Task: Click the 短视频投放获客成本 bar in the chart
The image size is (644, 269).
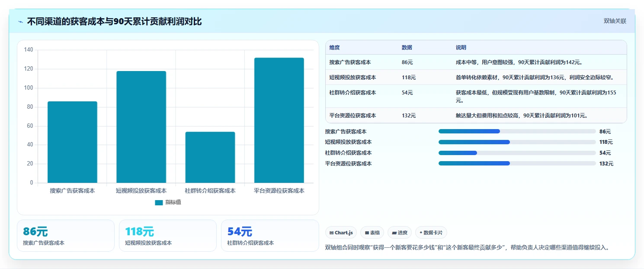Action: [141, 127]
